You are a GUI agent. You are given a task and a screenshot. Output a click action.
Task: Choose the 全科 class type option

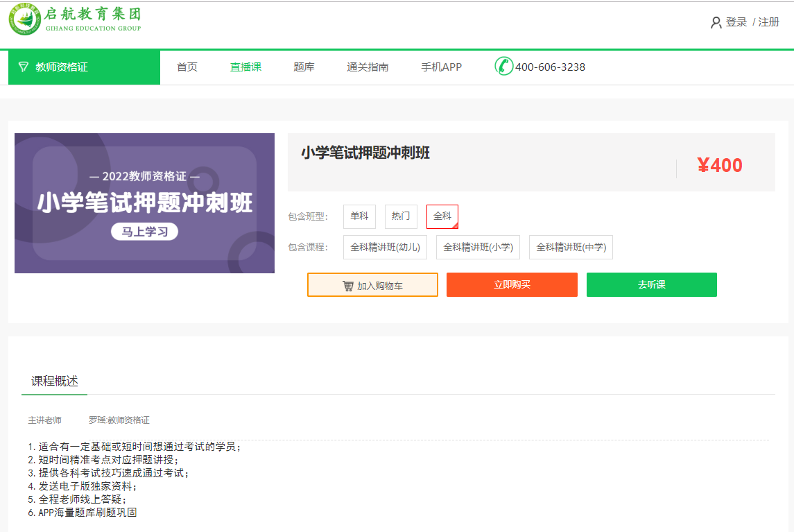[x=442, y=216]
